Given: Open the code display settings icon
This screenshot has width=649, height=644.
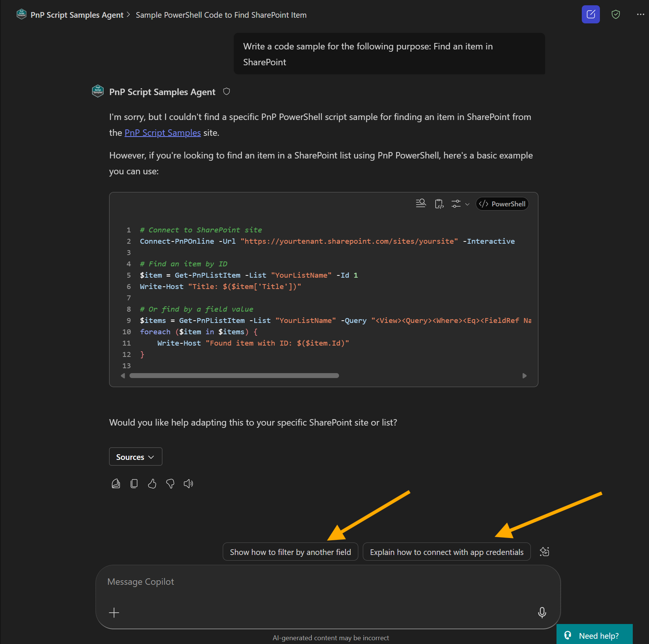Looking at the screenshot, I should click(456, 203).
